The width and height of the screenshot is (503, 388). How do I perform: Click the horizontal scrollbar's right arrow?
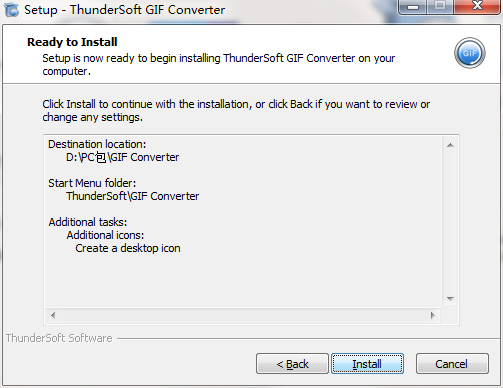point(433,315)
